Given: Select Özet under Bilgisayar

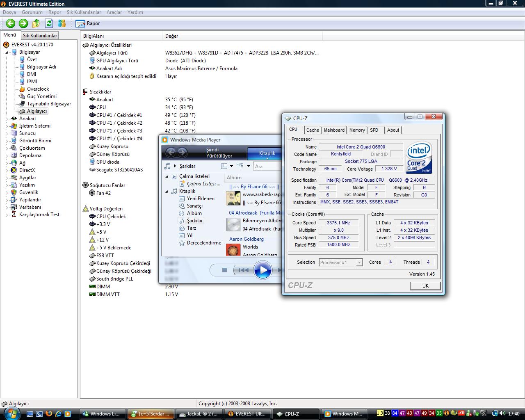Looking at the screenshot, I should pos(32,59).
